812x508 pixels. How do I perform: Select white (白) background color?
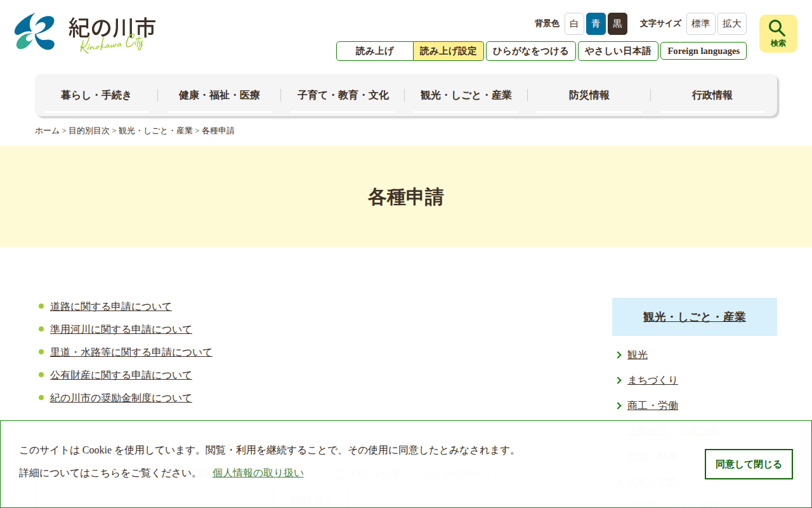tap(574, 24)
